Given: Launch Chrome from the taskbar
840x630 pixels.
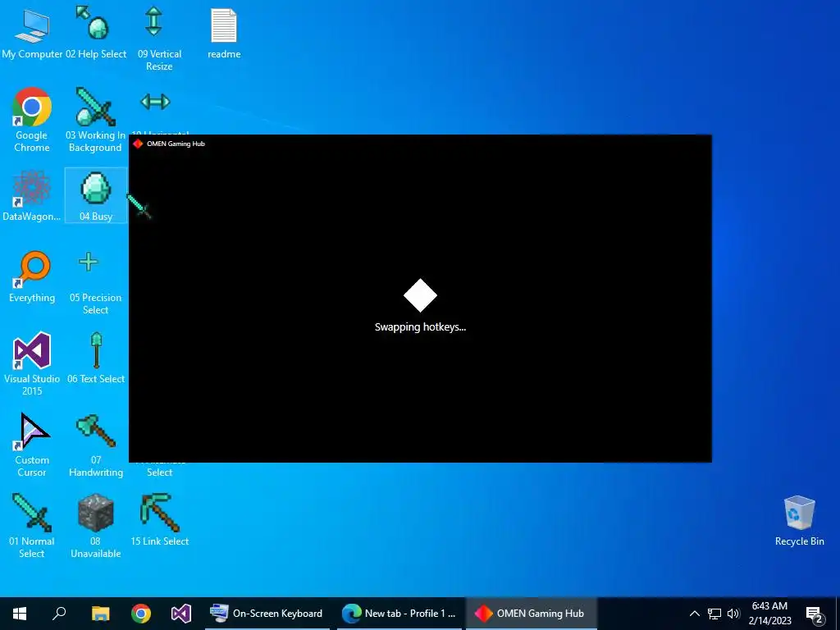Looking at the screenshot, I should coord(141,614).
